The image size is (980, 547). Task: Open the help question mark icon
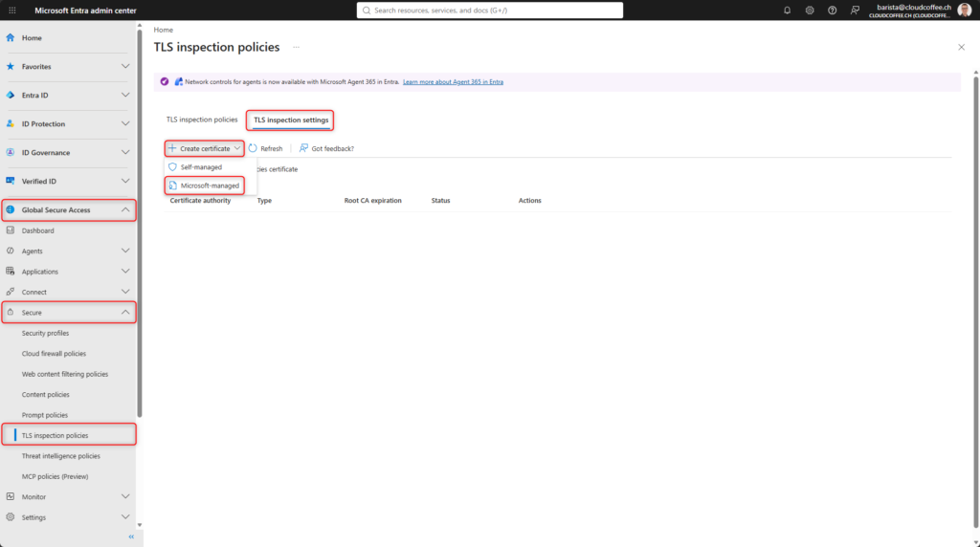[x=832, y=10]
